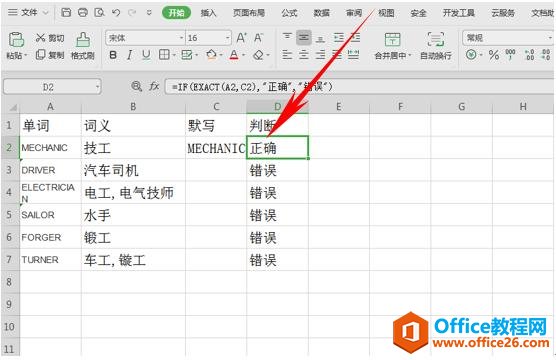Select column B header
Screen dimensions: 556x360
coord(133,106)
